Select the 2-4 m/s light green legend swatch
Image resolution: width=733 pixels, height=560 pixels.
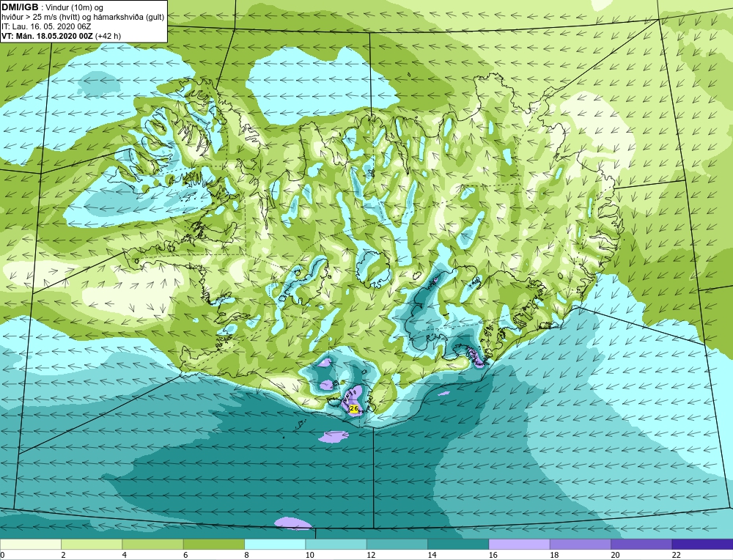92,544
